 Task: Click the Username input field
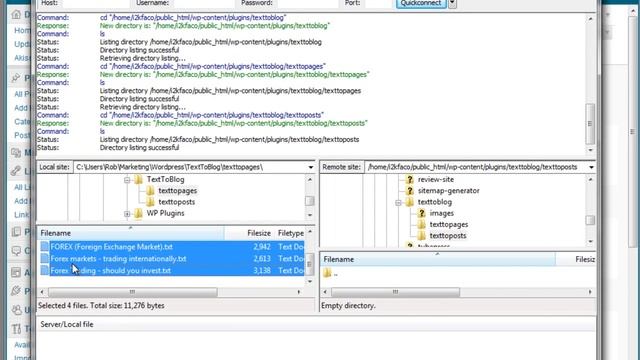point(204,3)
